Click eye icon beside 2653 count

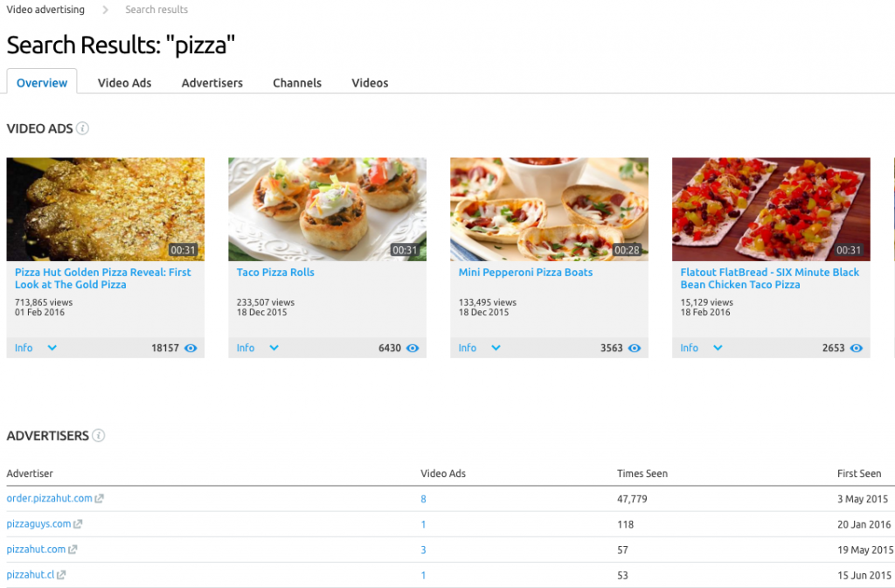tap(857, 348)
